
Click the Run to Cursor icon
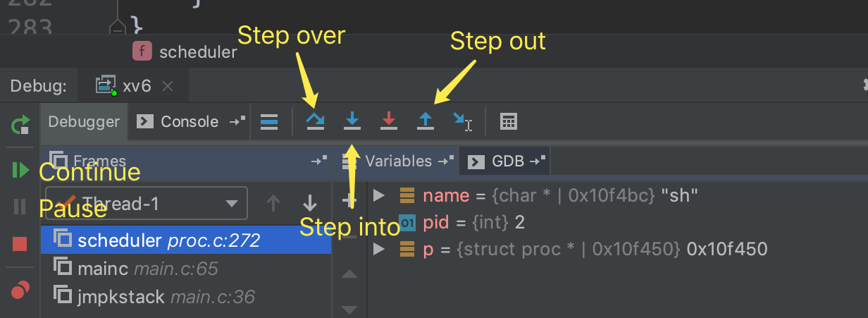pyautogui.click(x=462, y=121)
